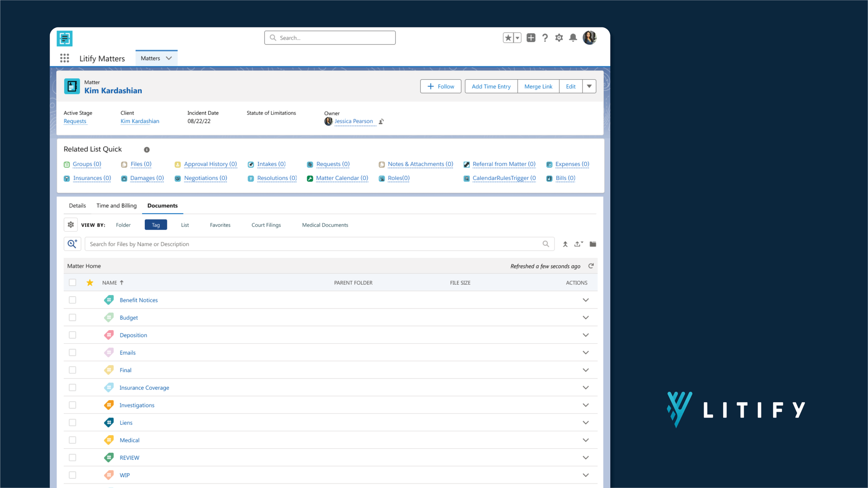This screenshot has height=488, width=868.
Task: Check the Emails row checkbox
Action: point(73,353)
